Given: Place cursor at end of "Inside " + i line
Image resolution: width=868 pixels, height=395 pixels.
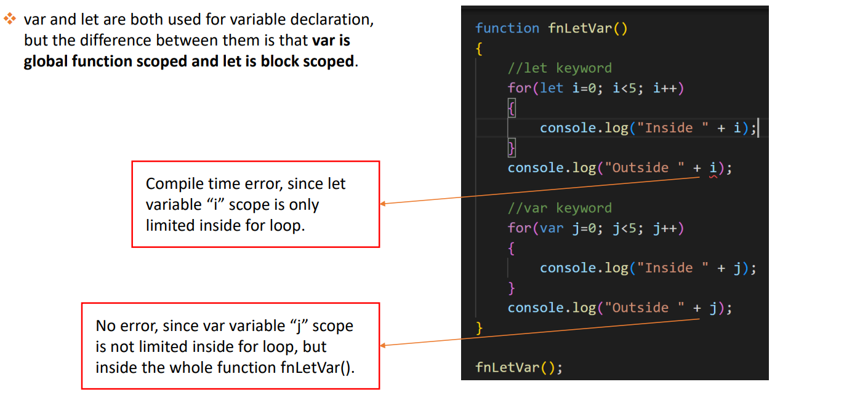Looking at the screenshot, I should [x=757, y=128].
